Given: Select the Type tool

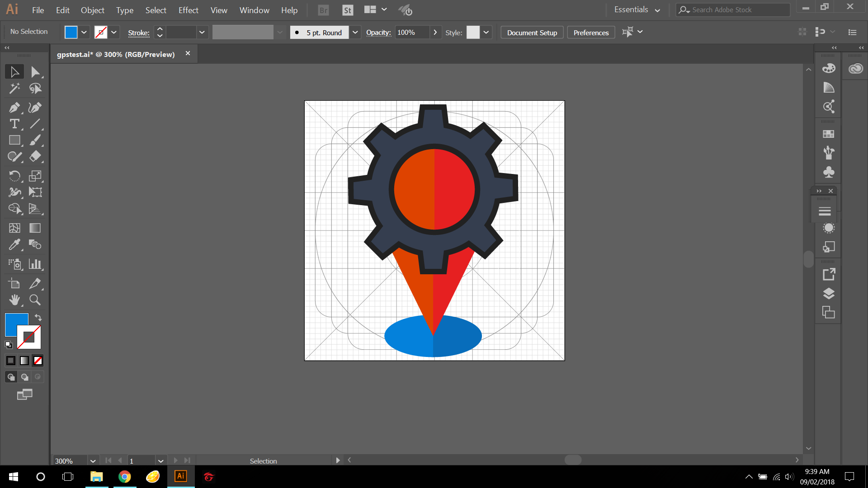Looking at the screenshot, I should [x=14, y=124].
